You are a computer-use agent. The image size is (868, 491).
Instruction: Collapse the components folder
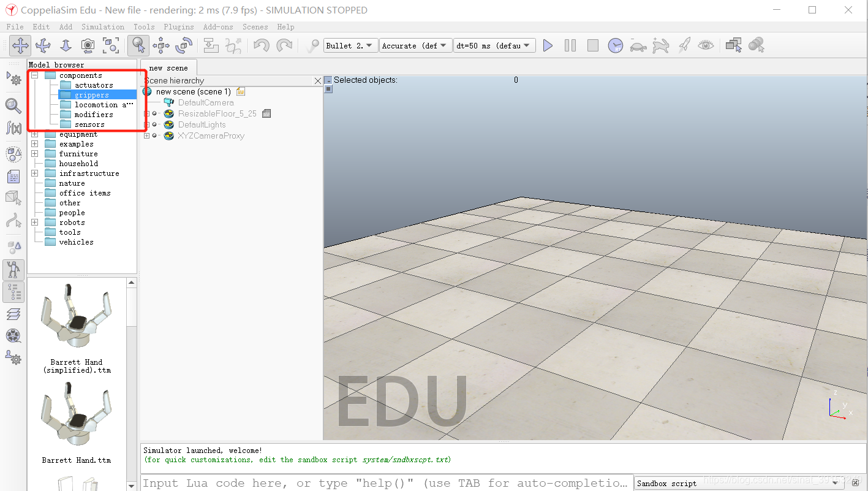coord(35,75)
